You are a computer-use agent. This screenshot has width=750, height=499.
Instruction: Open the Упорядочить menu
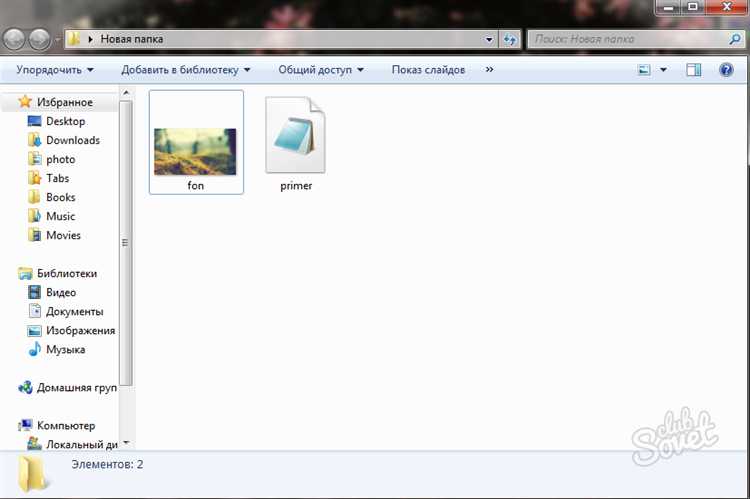tap(55, 70)
